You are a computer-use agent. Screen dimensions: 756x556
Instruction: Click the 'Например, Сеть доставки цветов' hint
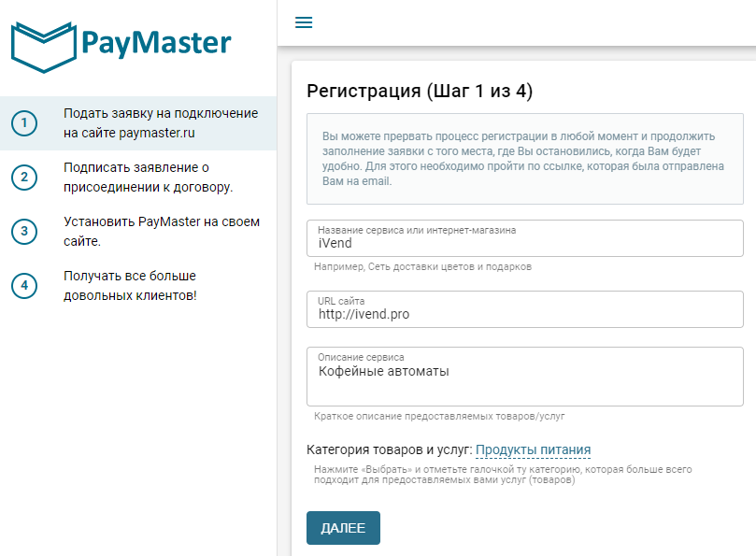(x=422, y=266)
